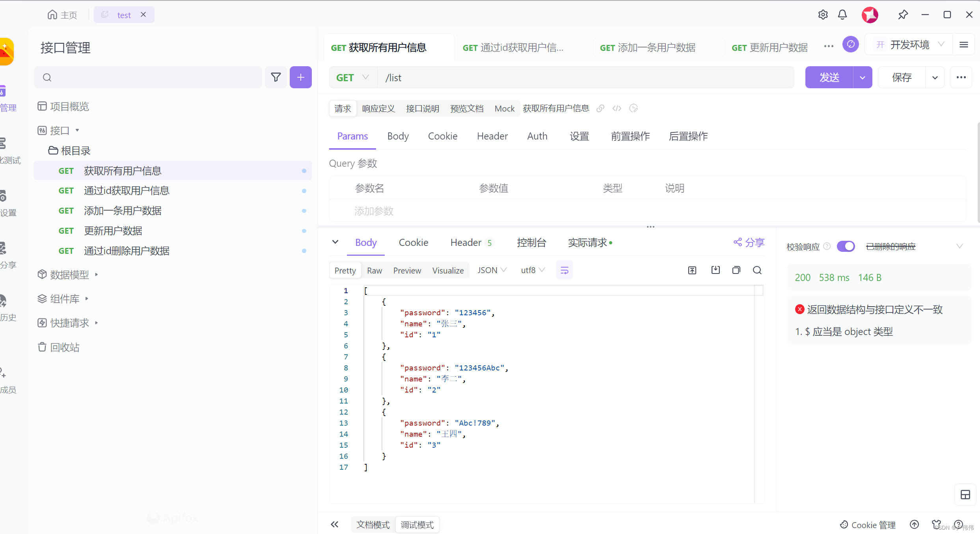The height and width of the screenshot is (534, 980).
Task: Select Raw response view
Action: point(374,270)
